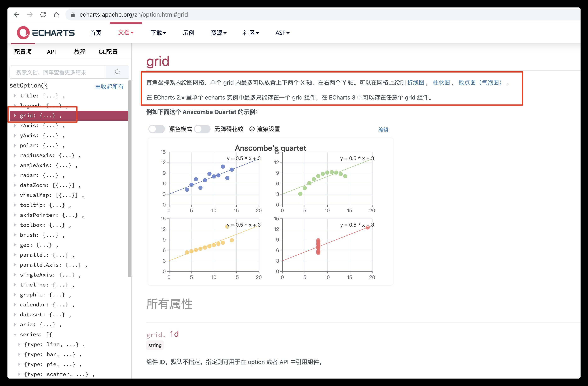Expand the {type: bar, ...} node
Viewport: 588px width, 386px height.
point(19,354)
